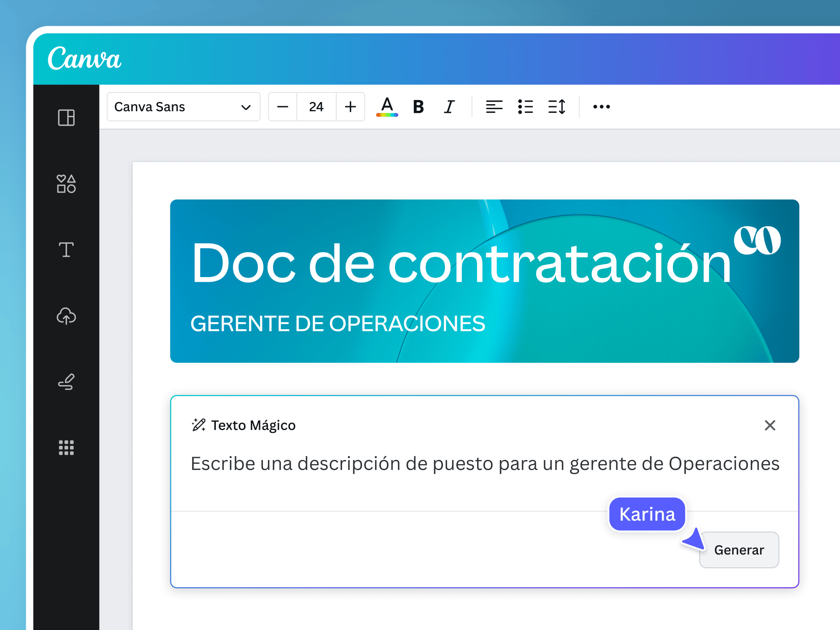Viewport: 840px width, 630px height.
Task: Open the Canva Sans font dropdown
Action: pyautogui.click(x=183, y=107)
